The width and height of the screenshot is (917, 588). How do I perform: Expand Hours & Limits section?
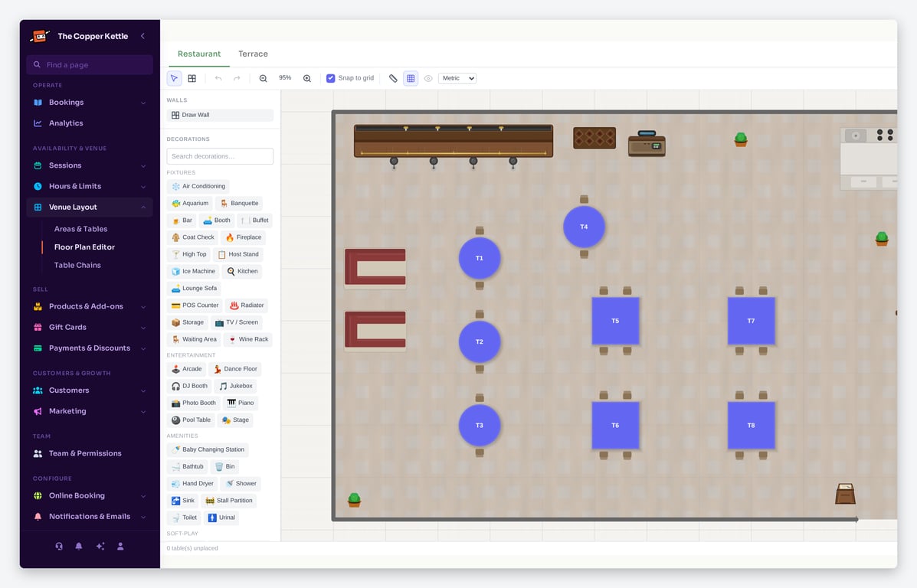point(90,187)
